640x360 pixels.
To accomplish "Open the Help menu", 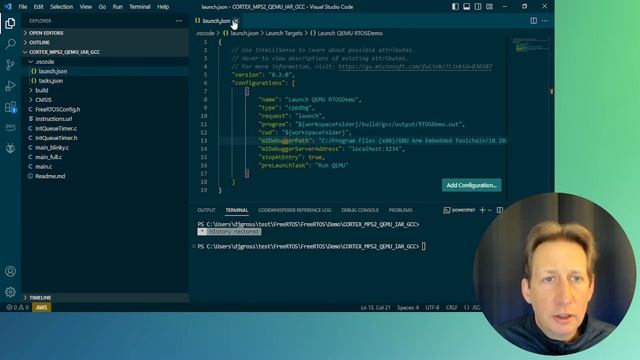I will (163, 7).
